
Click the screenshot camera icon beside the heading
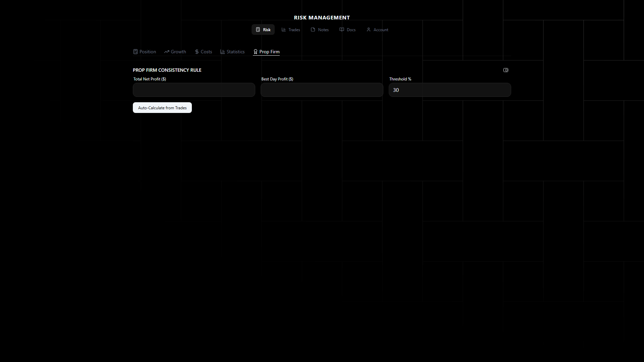506,70
